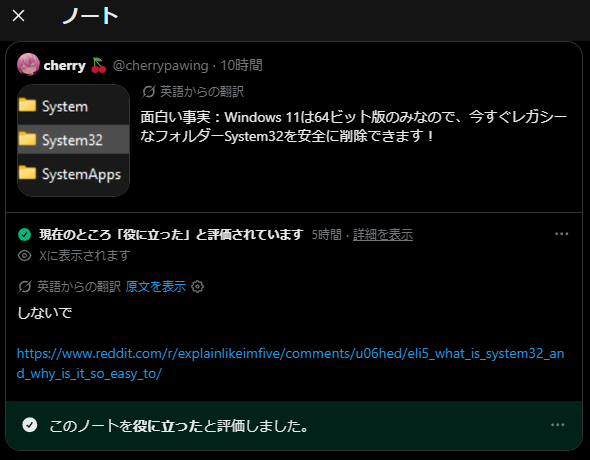This screenshot has height=460, width=590.
Task: Click the translation icon beside the post's 英語からの翻訳
Action: 149,91
